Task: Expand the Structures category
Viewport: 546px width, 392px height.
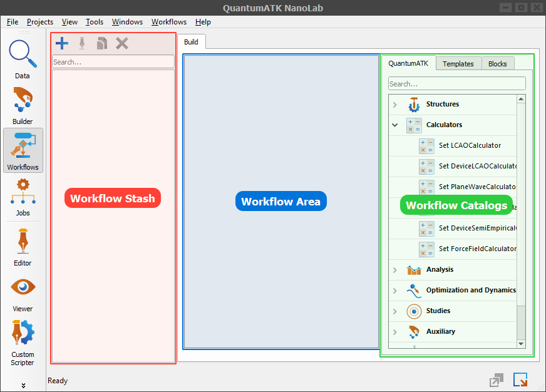Action: pyautogui.click(x=395, y=105)
